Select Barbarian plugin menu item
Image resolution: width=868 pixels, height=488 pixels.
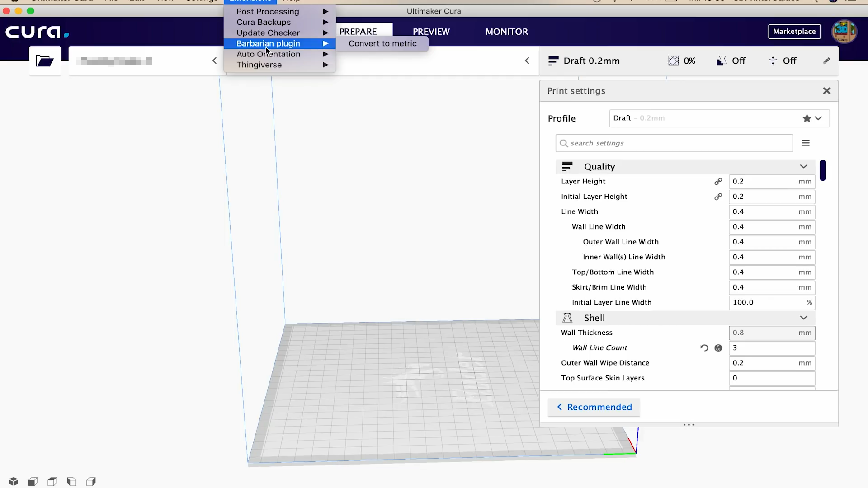pos(280,43)
